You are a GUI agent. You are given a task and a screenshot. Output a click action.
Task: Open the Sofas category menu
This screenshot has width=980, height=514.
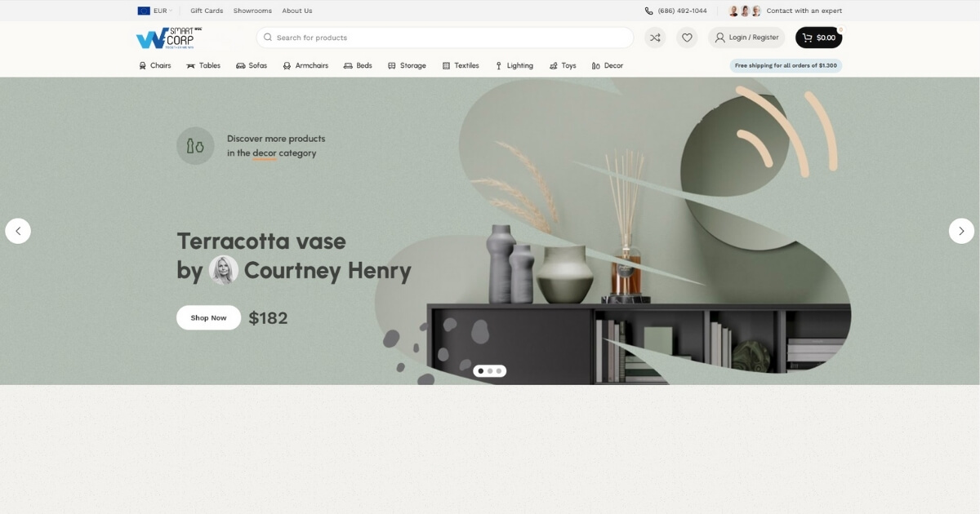[x=252, y=65]
